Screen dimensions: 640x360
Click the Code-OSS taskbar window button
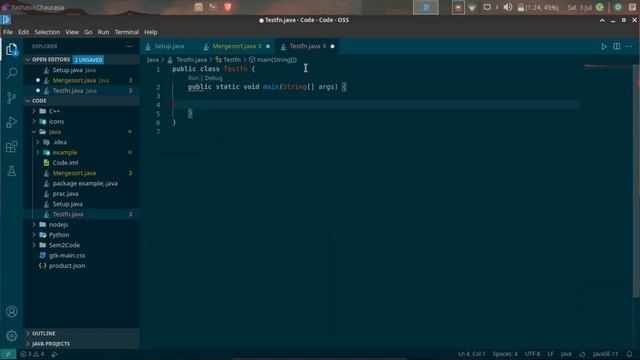[426, 7]
